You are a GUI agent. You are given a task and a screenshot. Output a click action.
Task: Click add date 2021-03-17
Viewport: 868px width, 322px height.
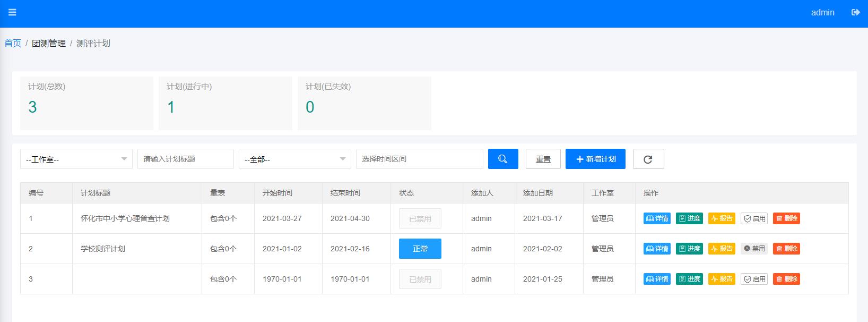[543, 218]
